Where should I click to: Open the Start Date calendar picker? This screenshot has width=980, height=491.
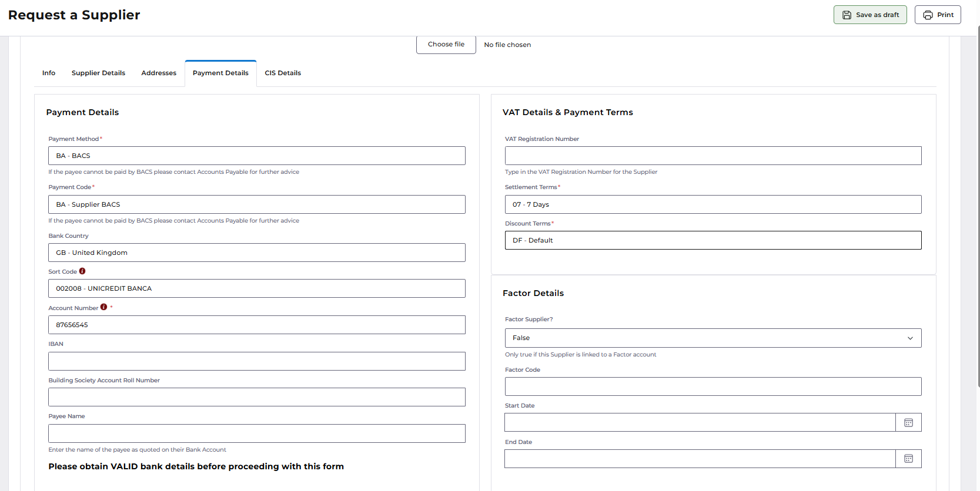point(908,423)
